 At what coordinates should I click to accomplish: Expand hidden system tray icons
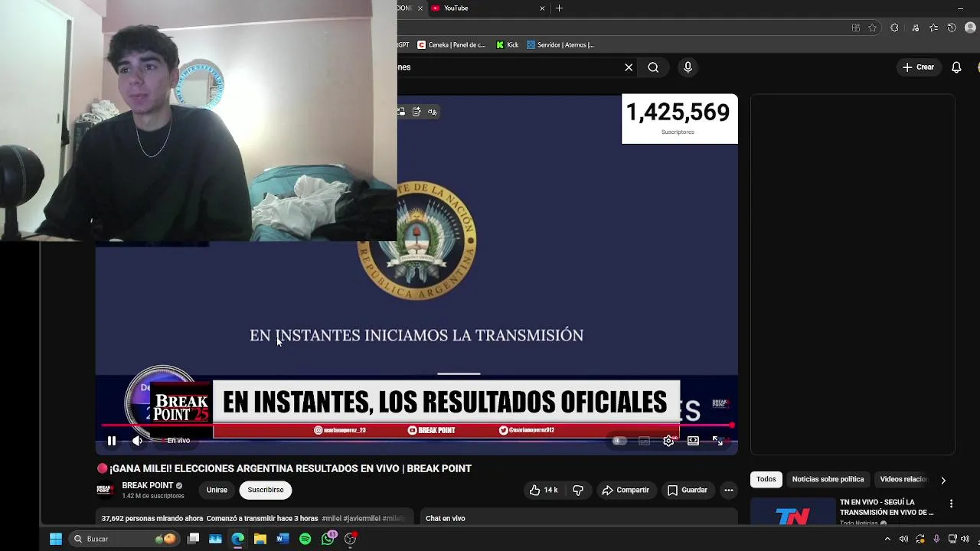887,539
